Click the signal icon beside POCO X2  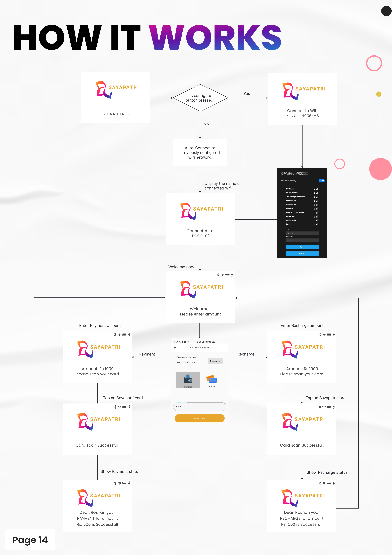pos(317,189)
